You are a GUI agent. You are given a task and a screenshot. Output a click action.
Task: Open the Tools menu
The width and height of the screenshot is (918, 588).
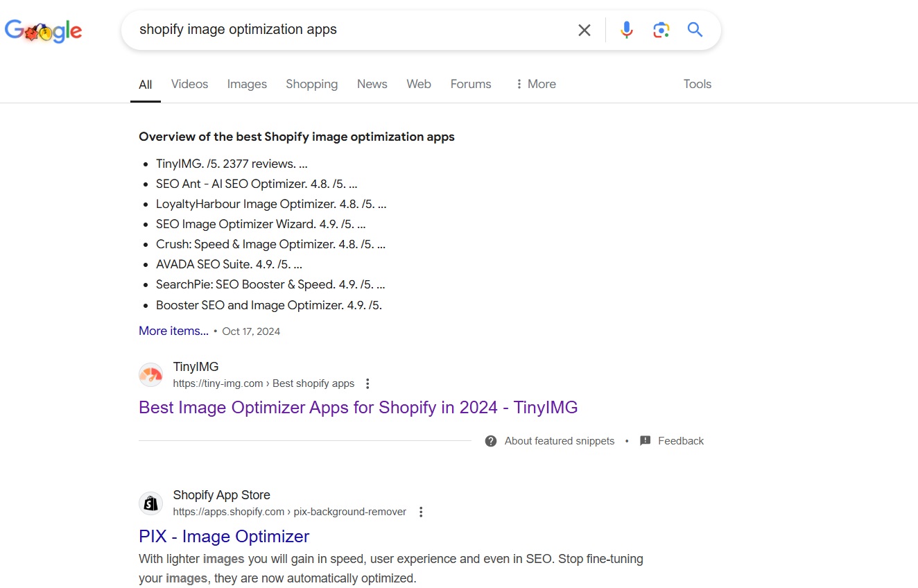pyautogui.click(x=697, y=84)
